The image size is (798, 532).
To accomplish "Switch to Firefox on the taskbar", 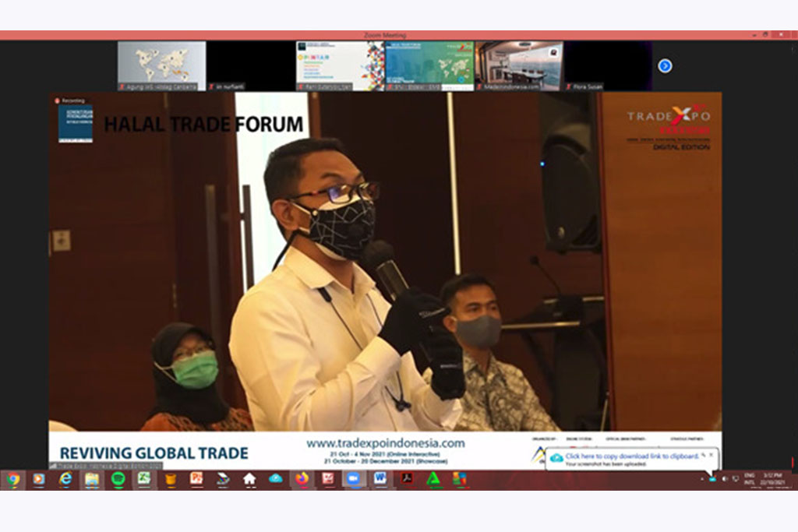I will point(302,479).
